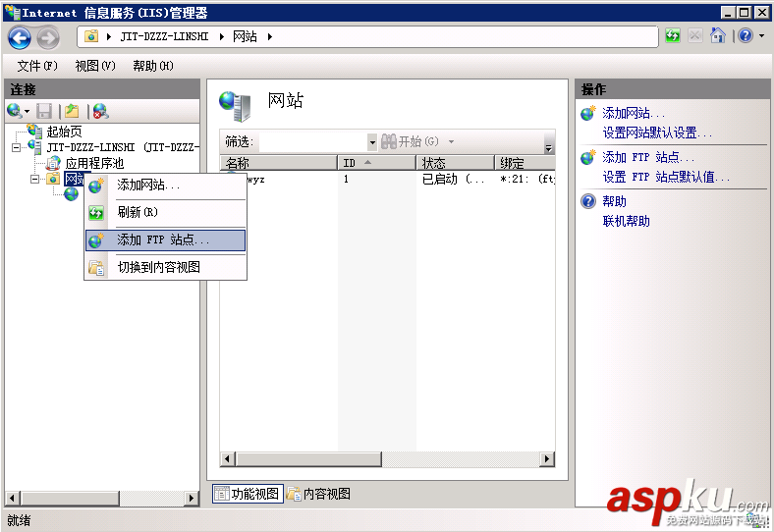Click the content view icon in context menu

pos(96,268)
